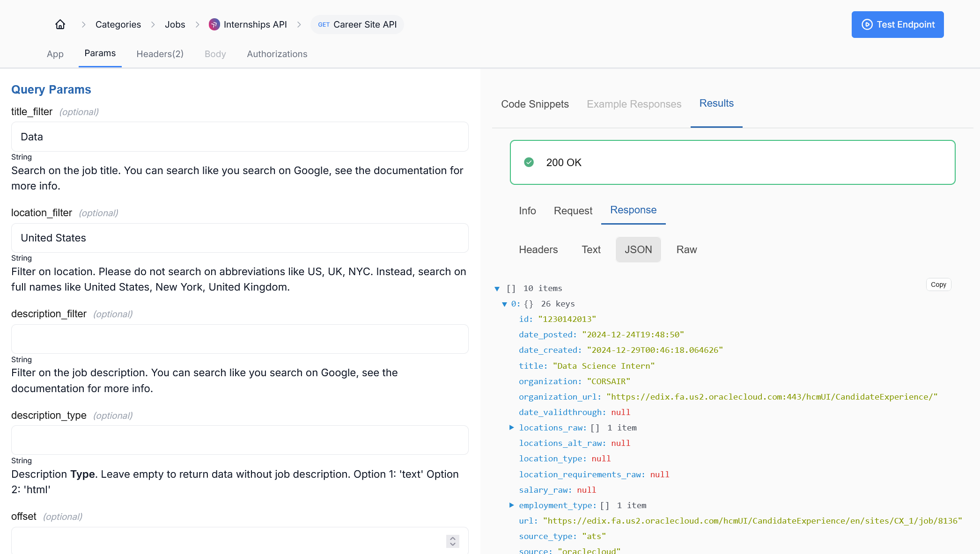Open the Authorizations tab
980x554 pixels.
[x=277, y=54]
